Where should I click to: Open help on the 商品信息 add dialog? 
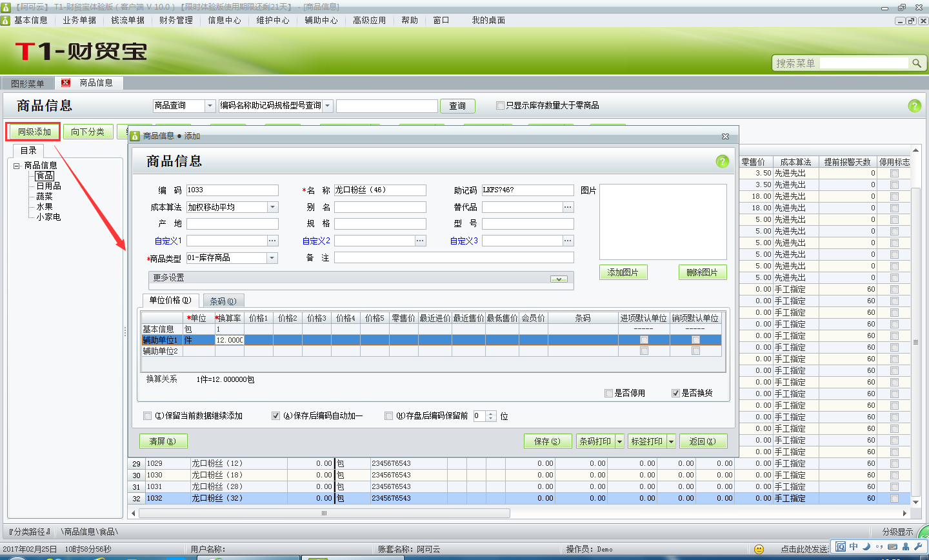pyautogui.click(x=722, y=161)
